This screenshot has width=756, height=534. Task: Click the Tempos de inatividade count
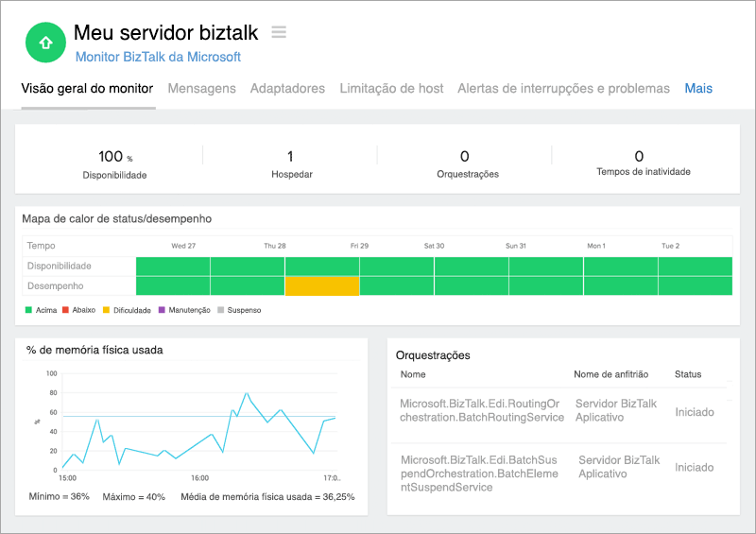639,156
